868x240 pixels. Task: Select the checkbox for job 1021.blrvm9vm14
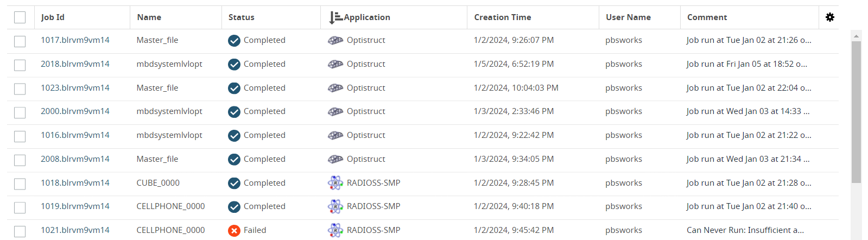(20, 231)
